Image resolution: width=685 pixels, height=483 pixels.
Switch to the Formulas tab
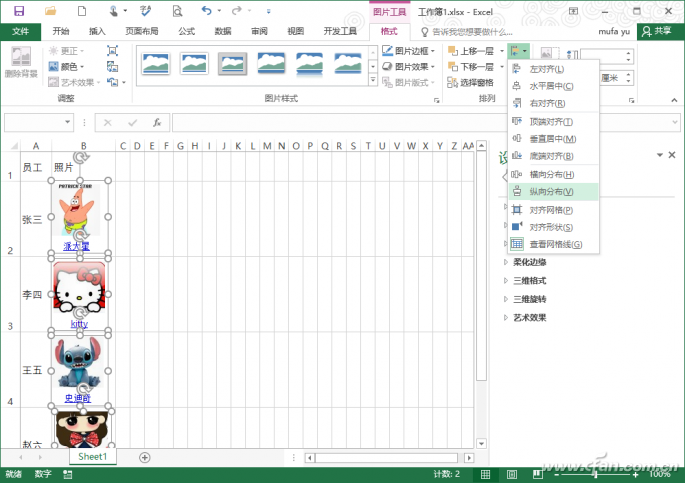tap(187, 31)
